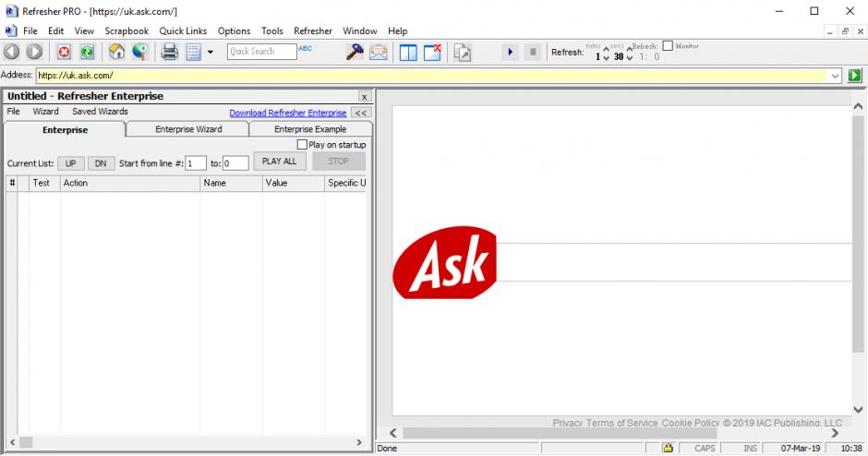Increase the refresh minutes value
The height and width of the screenshot is (456, 868).
(x=606, y=48)
